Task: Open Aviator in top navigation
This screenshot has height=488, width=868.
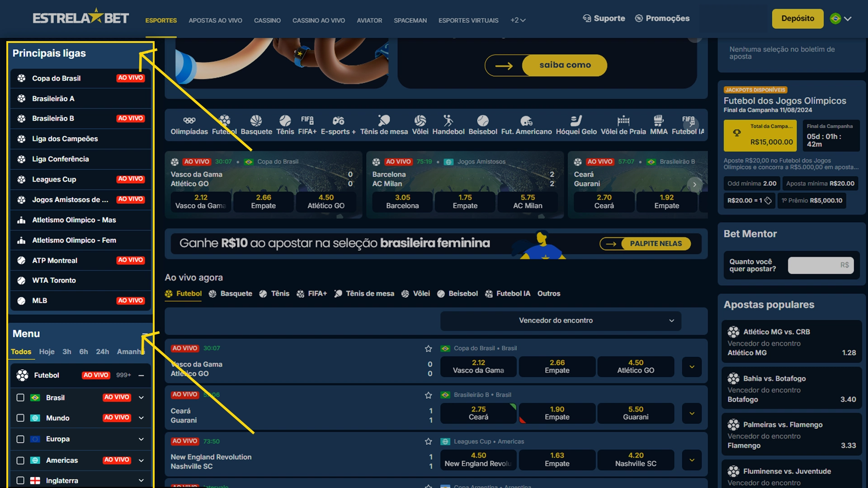Action: 369,20
